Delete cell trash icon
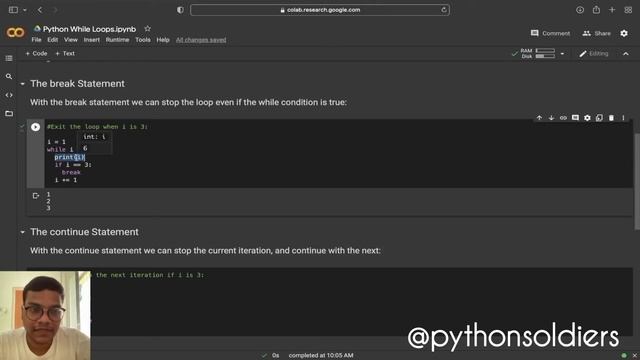The width and height of the screenshot is (640, 360). point(611,118)
